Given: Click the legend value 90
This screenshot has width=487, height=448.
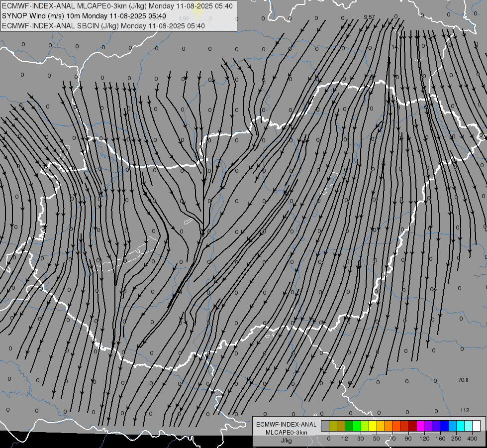Looking at the screenshot, I should [x=408, y=439].
